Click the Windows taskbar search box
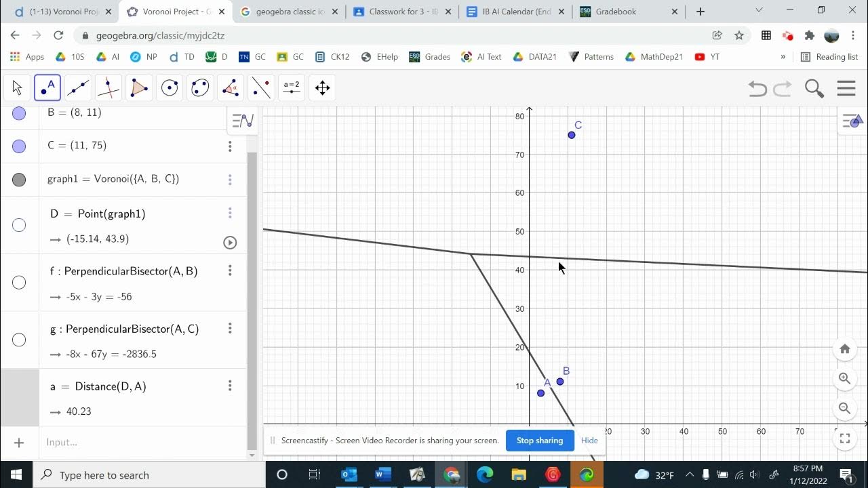 [149, 474]
